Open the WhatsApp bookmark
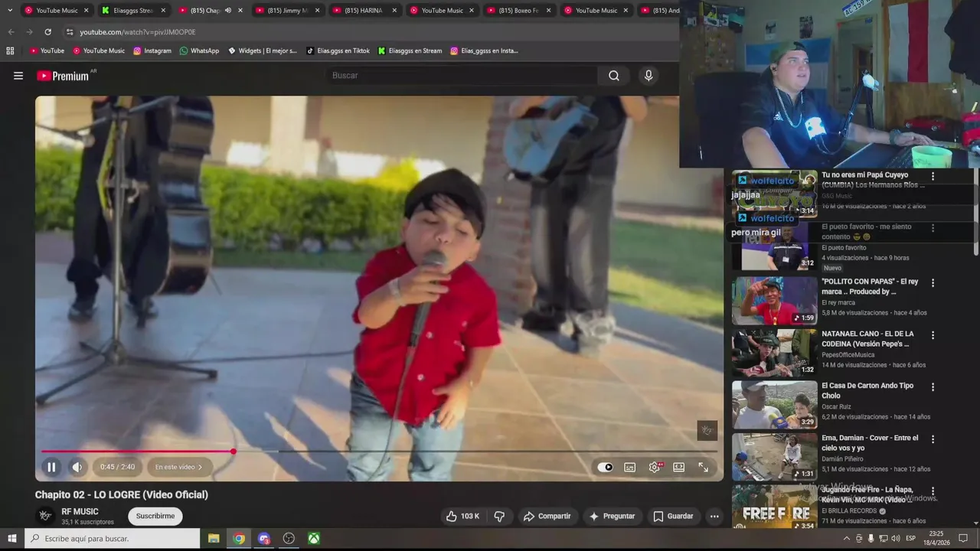Image resolution: width=980 pixels, height=551 pixels. pos(199,51)
